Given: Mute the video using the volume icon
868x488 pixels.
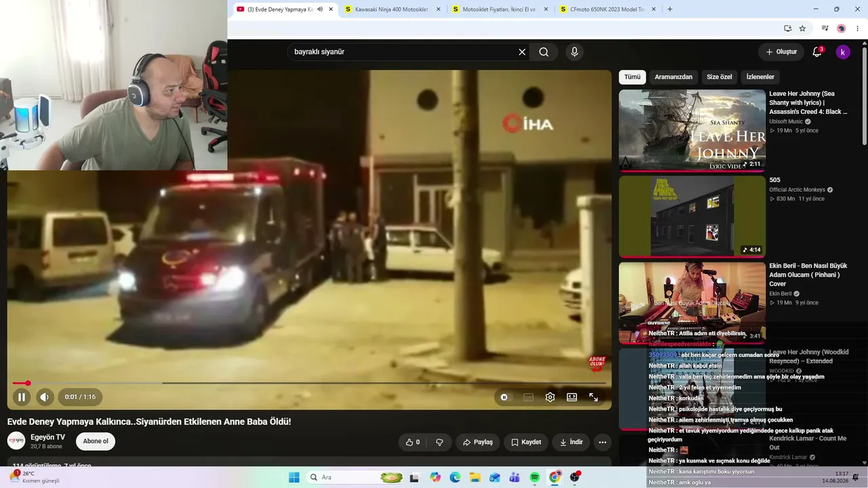Looking at the screenshot, I should tap(44, 397).
